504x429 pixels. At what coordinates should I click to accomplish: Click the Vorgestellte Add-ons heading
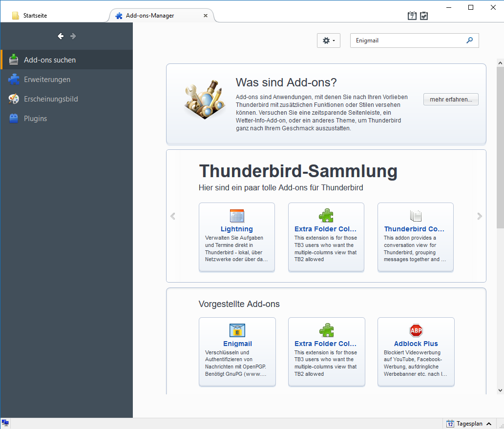tap(239, 304)
